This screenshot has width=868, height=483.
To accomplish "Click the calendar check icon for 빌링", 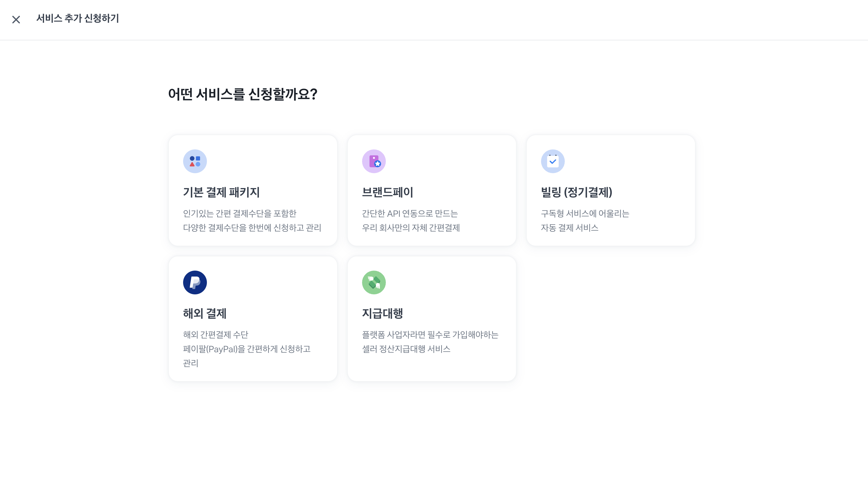I will [x=553, y=161].
